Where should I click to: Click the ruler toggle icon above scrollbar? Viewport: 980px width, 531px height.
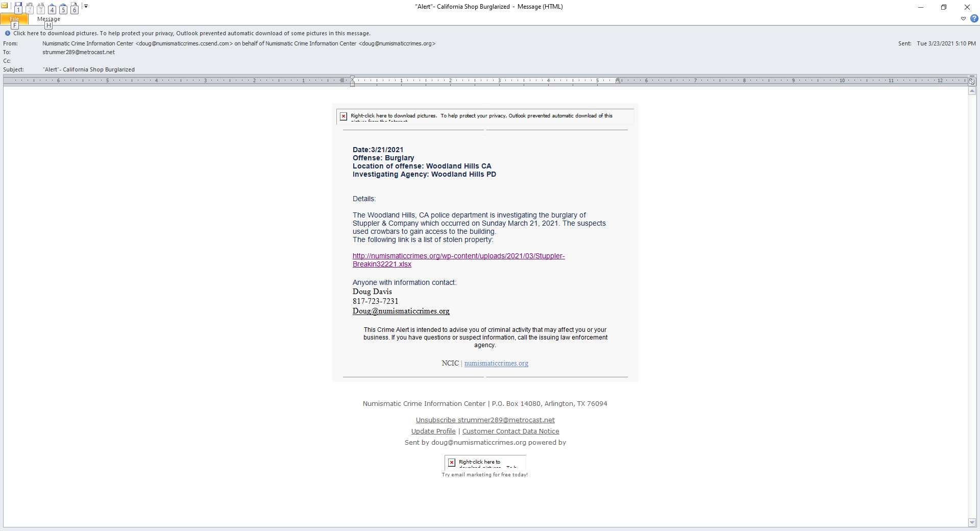(x=972, y=82)
